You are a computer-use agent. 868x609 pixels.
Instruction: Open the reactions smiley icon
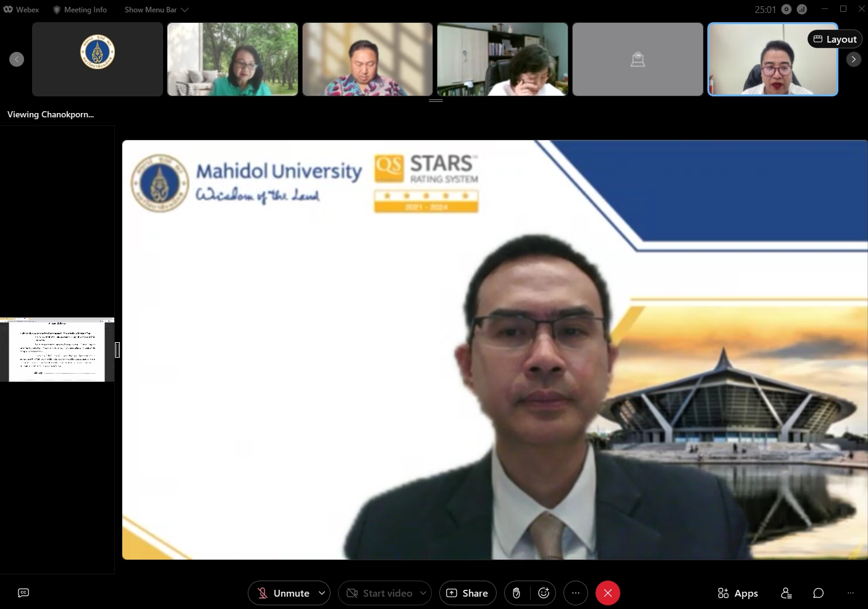pyautogui.click(x=544, y=593)
